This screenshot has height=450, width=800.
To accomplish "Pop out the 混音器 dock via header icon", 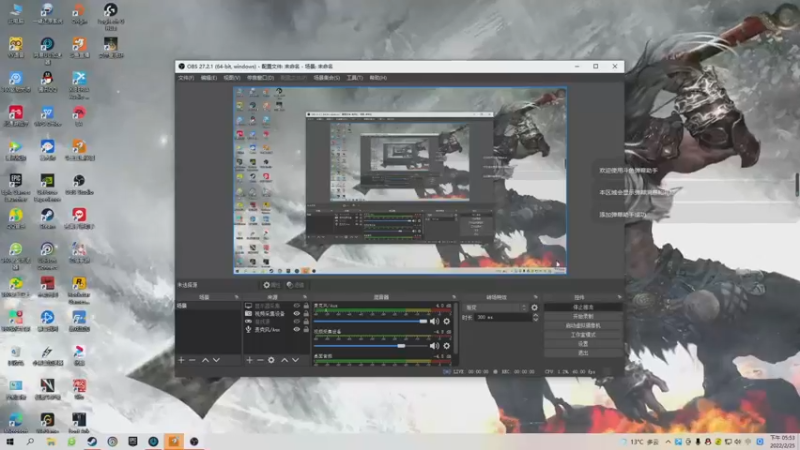I will pos(454,297).
